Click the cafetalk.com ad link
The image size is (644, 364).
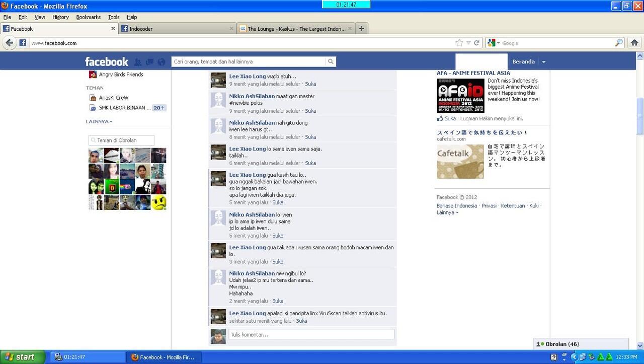tap(451, 139)
